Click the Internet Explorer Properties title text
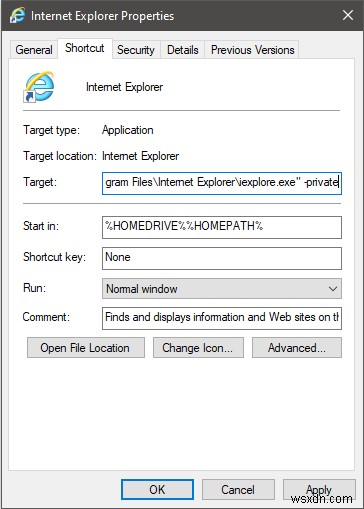 tap(102, 16)
